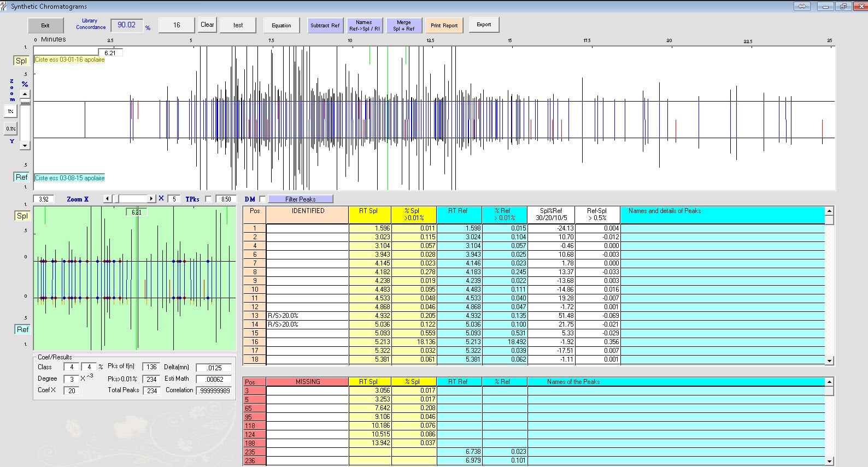868x467 pixels.
Task: Click the down arrow of the missing peaks scrollbar
Action: point(829,461)
